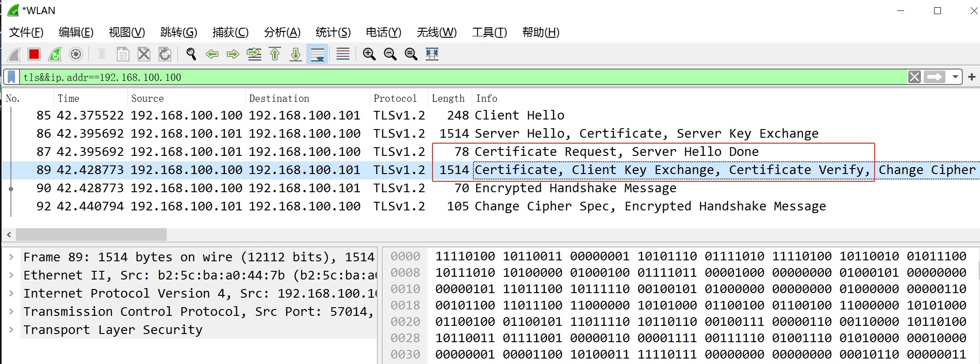Open the 无线(W) menu

click(x=437, y=32)
